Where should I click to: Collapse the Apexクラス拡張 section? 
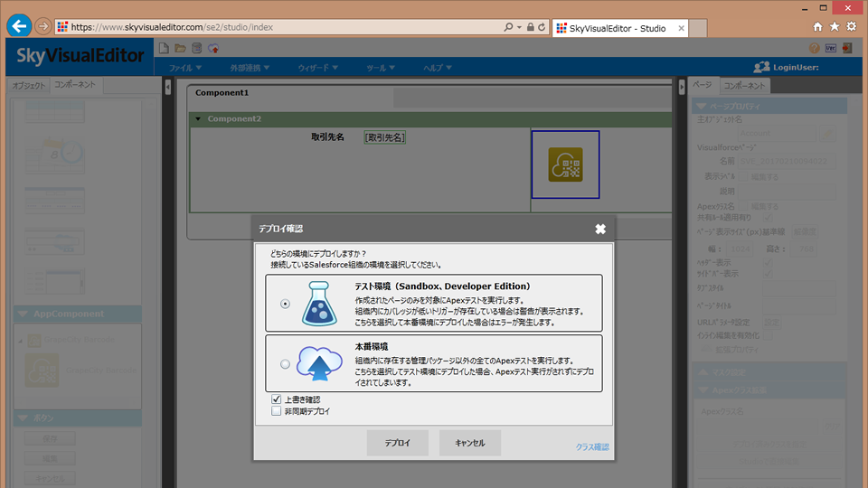click(703, 390)
